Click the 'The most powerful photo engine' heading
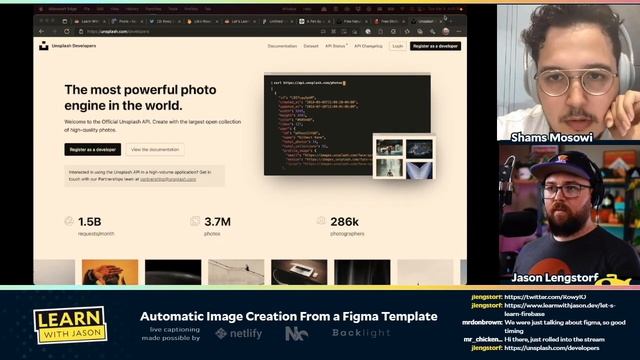Viewport: 640px width, 360px height. point(140,98)
